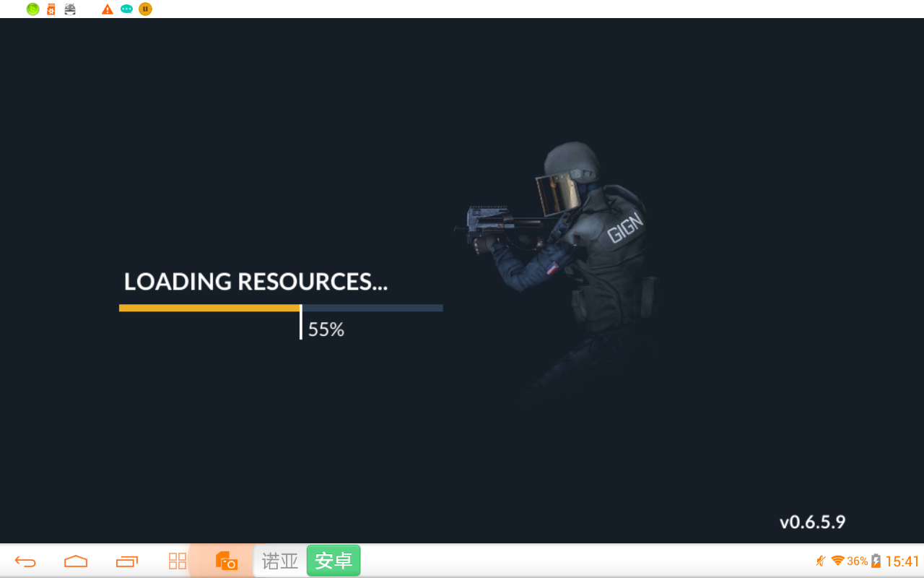Open the four-square app grid
Viewport: 924px width, 578px height.
point(178,561)
